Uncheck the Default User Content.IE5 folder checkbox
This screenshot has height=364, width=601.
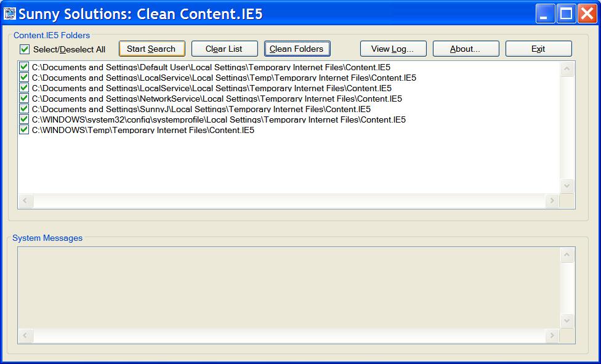[x=24, y=67]
